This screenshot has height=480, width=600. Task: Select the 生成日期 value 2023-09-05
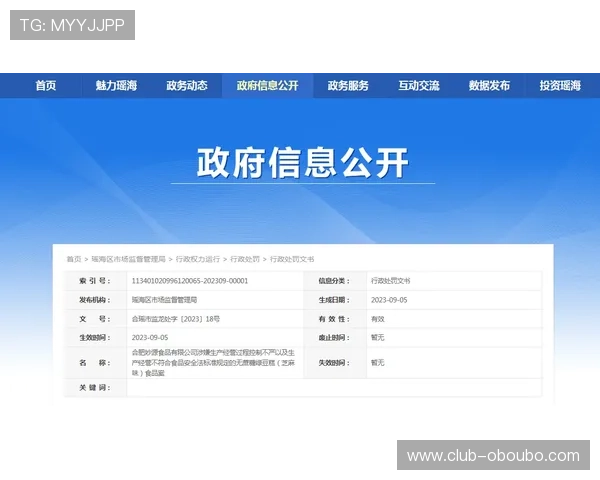point(389,300)
